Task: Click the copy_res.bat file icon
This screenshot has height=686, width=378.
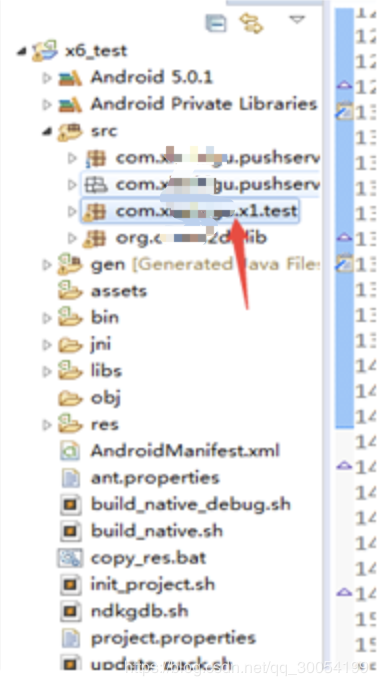Action: pyautogui.click(x=70, y=558)
